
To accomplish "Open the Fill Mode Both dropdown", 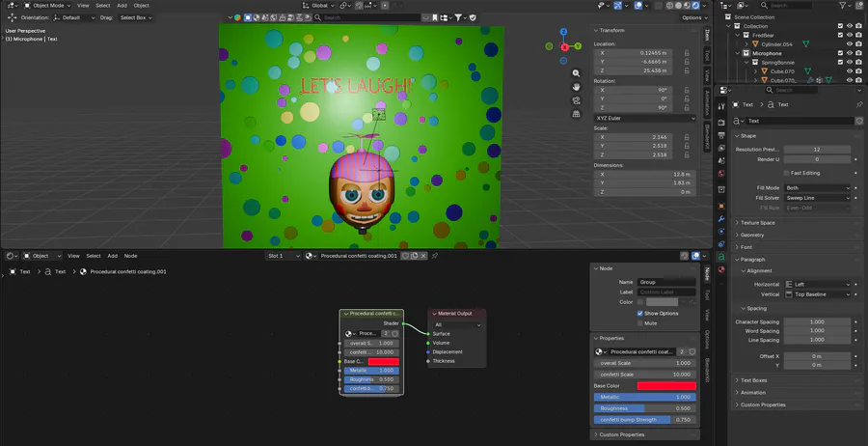I will (818, 188).
